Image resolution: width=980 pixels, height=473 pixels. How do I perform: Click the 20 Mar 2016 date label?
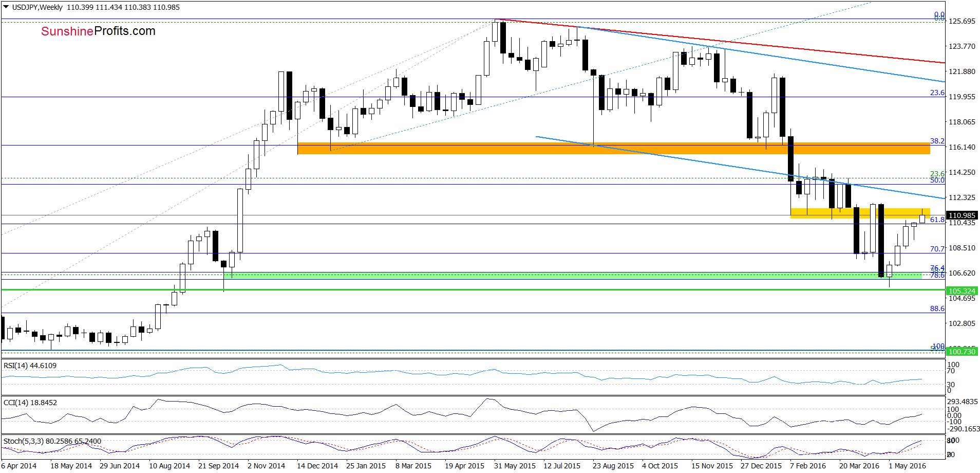point(859,466)
